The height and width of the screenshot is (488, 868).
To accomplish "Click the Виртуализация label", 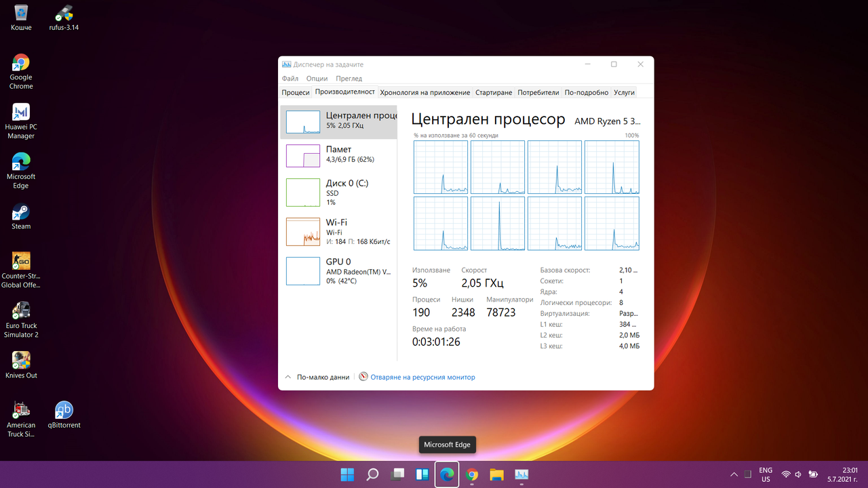I will coord(565,314).
